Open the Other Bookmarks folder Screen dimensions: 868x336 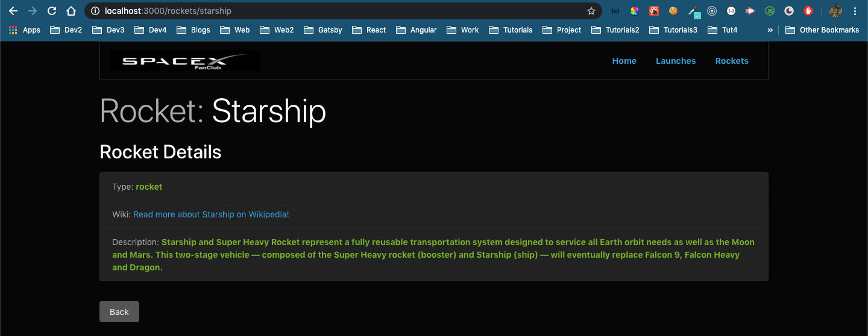822,30
